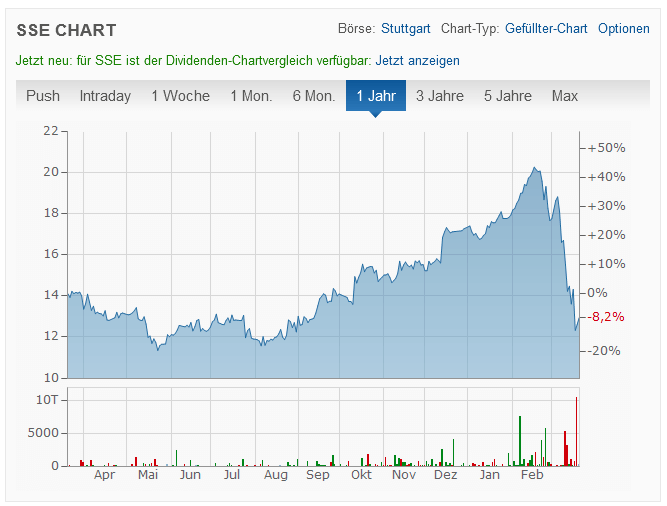667x506 pixels.
Task: Open the Gefüllter-Chart type selector
Action: pos(546,28)
